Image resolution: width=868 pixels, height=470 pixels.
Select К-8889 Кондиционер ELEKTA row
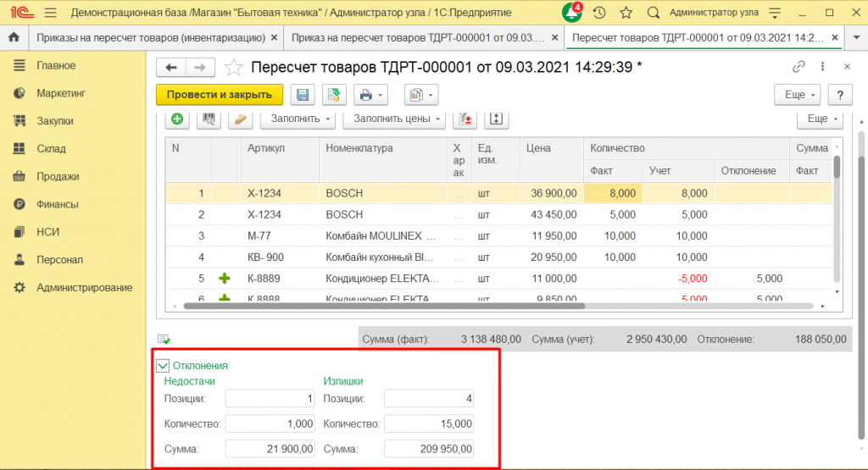498,278
